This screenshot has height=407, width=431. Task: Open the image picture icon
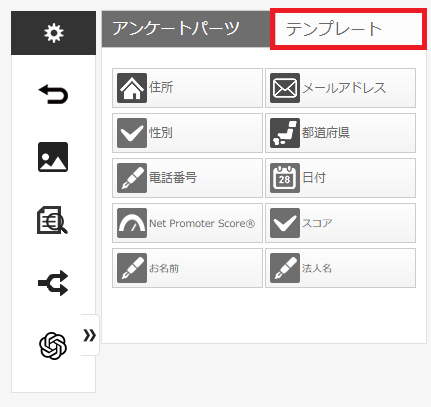tap(53, 157)
